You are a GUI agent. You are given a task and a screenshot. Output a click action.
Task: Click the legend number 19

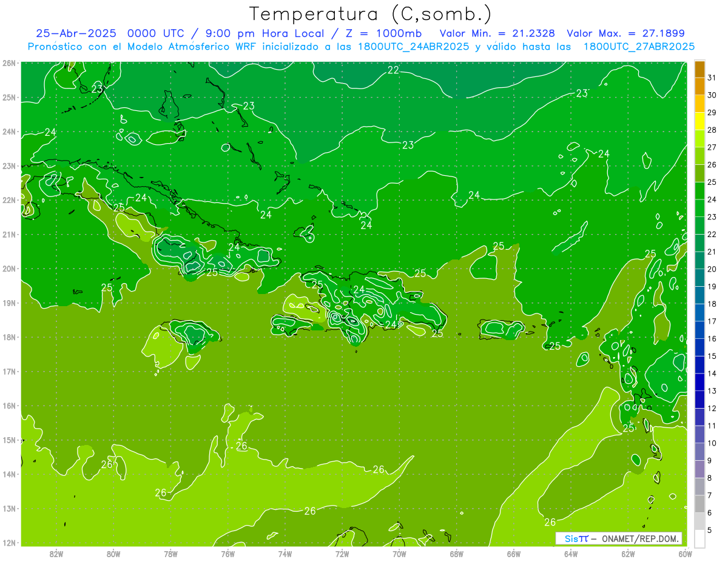click(712, 286)
